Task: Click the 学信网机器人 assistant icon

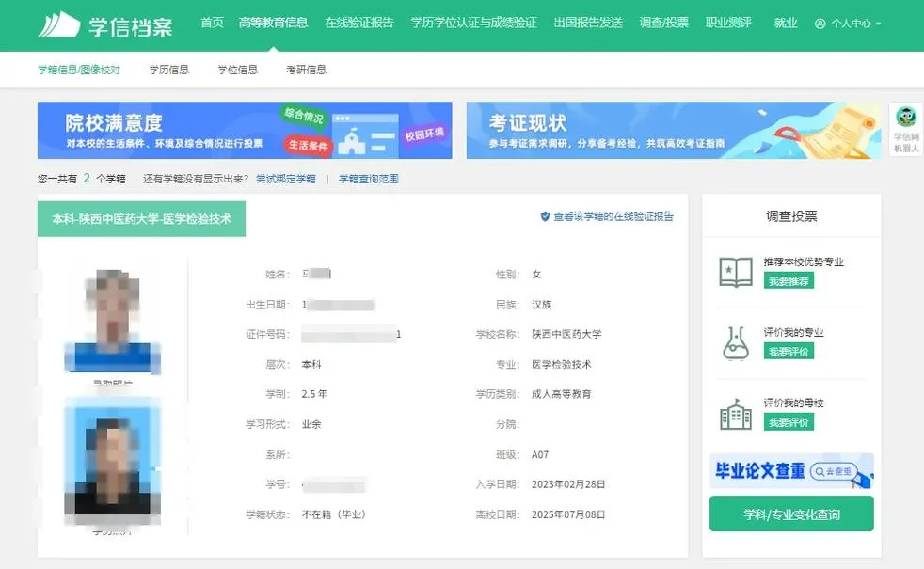Action: pos(906,130)
